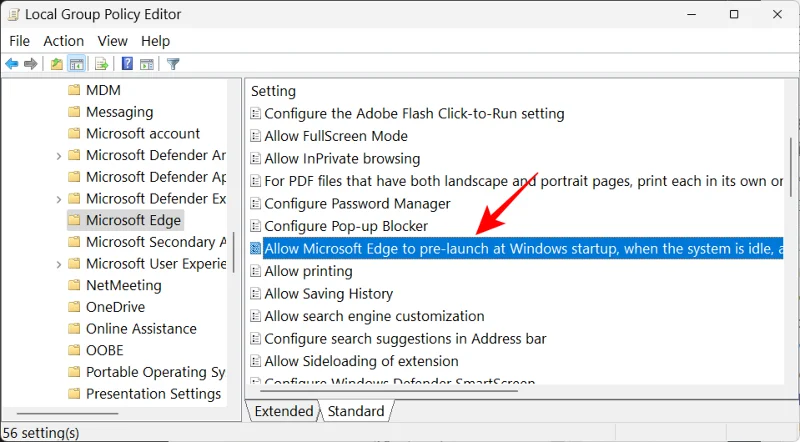Click policy icon beside Allow Saving History

256,293
